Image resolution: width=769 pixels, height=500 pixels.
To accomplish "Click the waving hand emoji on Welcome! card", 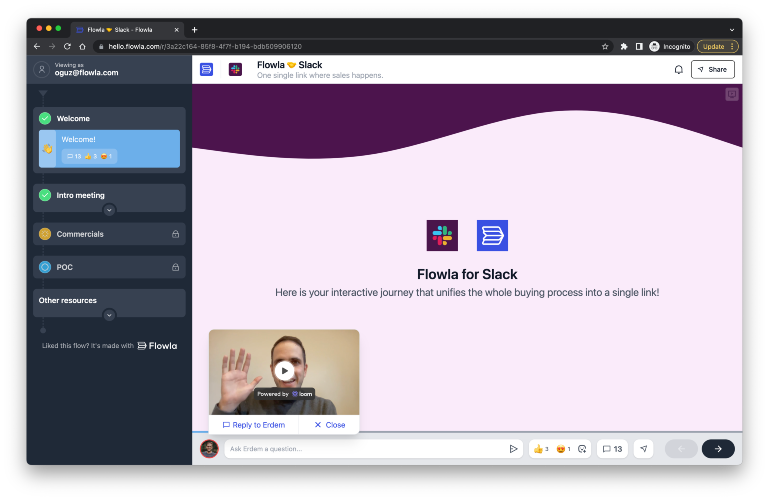I will click(47, 149).
